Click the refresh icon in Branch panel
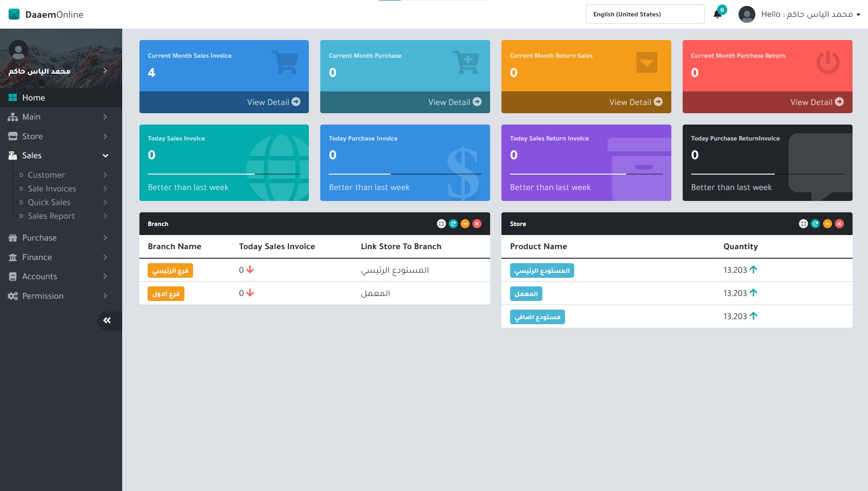This screenshot has height=491, width=868. pyautogui.click(x=453, y=224)
